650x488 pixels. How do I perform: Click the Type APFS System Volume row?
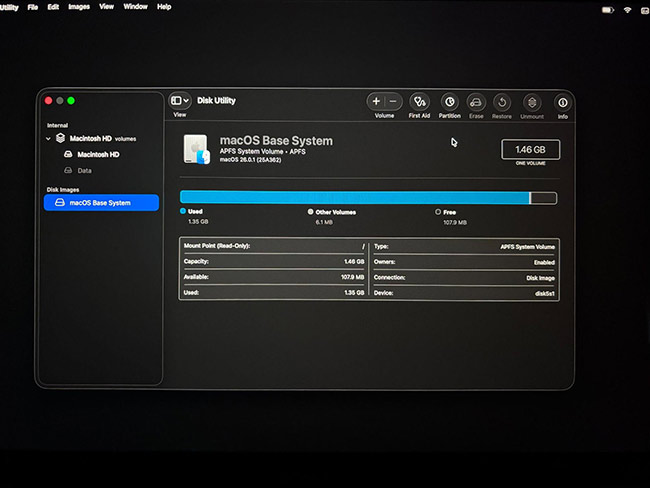click(464, 247)
